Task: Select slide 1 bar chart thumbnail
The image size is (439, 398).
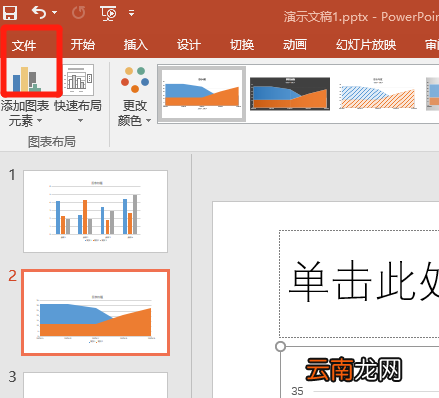Action: (x=95, y=211)
